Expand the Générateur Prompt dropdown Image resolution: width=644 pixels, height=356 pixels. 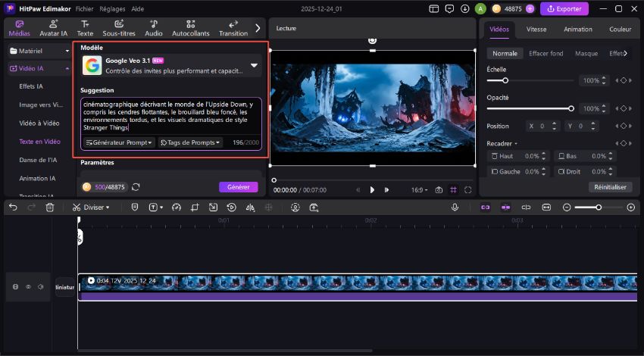click(x=120, y=142)
